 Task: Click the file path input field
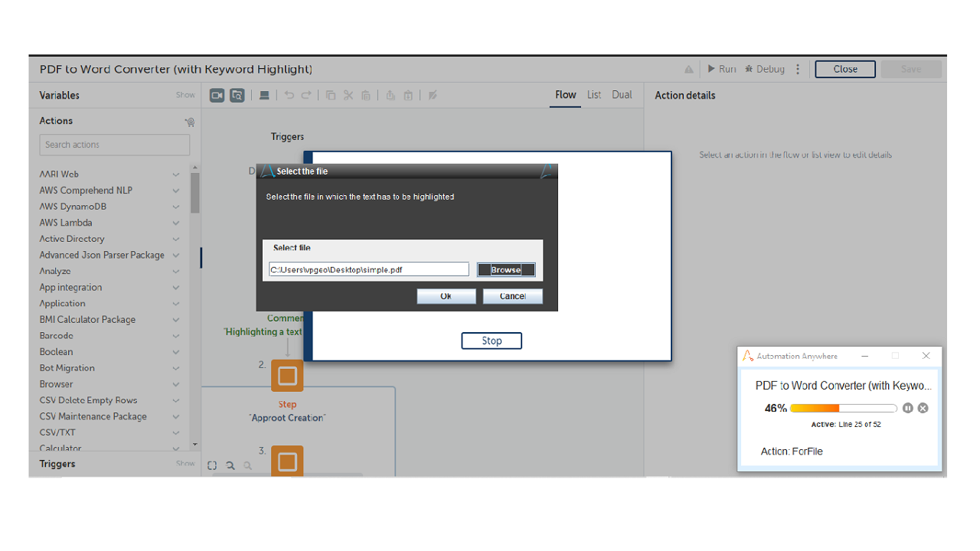(368, 269)
